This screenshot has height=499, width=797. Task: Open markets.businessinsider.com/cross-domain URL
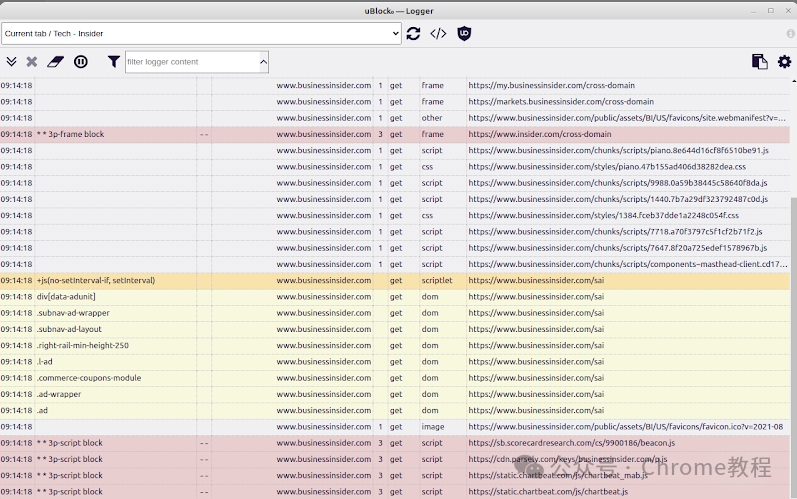561,102
